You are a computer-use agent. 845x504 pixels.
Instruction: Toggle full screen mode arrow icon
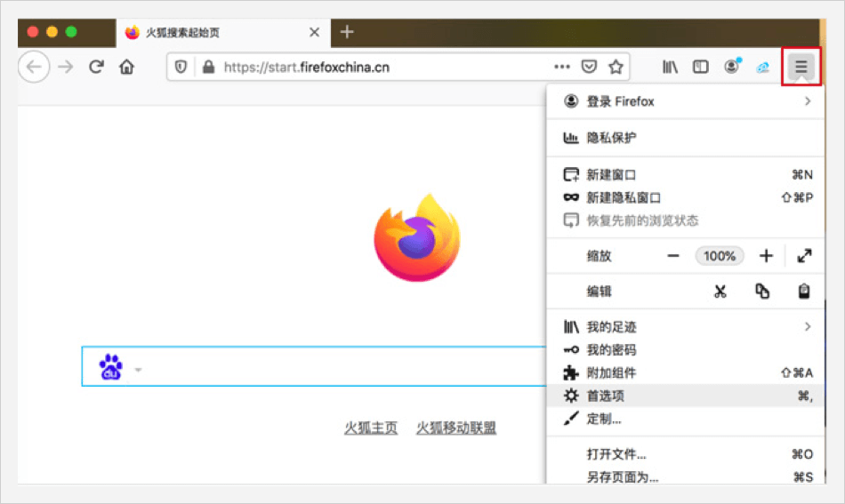[x=804, y=256]
